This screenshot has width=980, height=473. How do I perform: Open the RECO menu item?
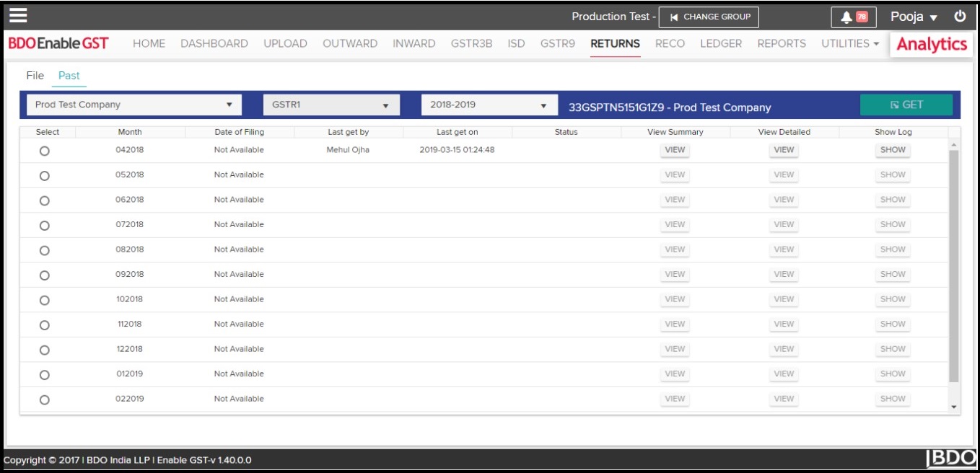670,43
